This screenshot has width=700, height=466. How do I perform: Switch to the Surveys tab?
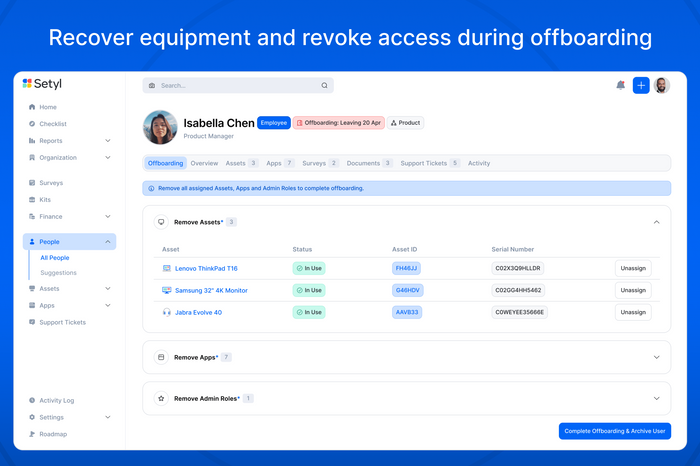(x=321, y=163)
